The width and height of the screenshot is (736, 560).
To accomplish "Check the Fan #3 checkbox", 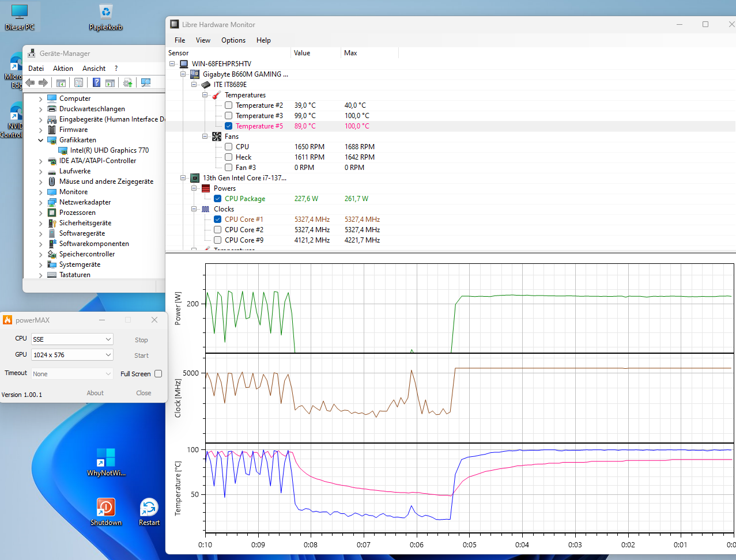I will [x=228, y=168].
